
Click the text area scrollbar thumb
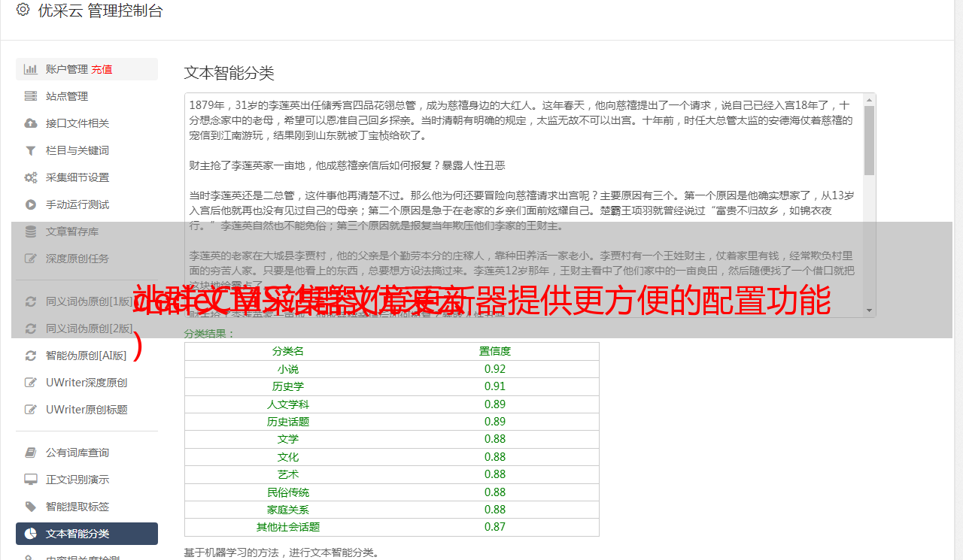(x=869, y=141)
